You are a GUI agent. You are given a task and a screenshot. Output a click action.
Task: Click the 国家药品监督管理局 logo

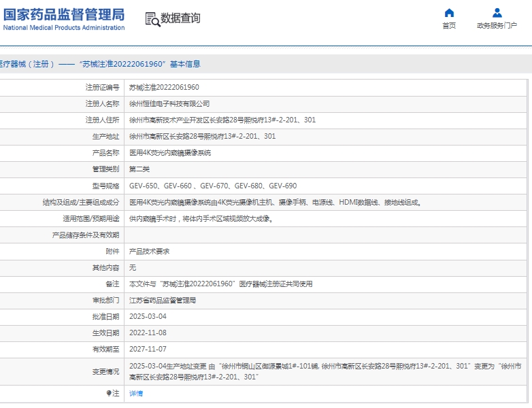tap(64, 19)
